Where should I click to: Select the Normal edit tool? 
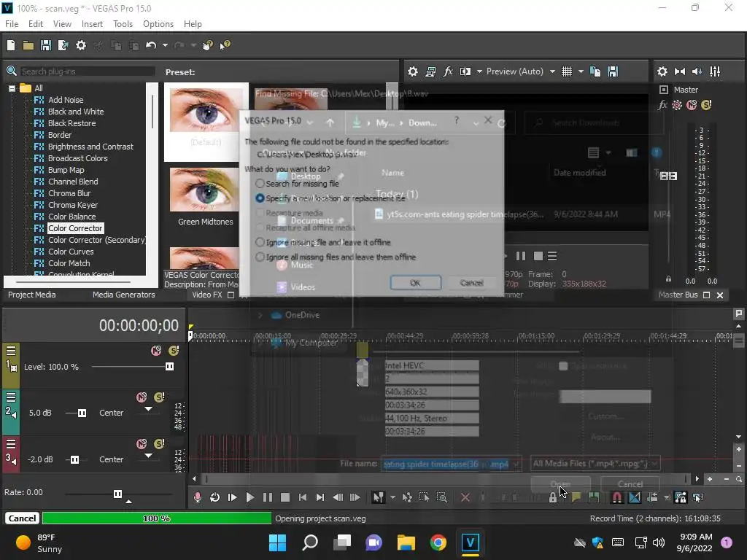(379, 497)
